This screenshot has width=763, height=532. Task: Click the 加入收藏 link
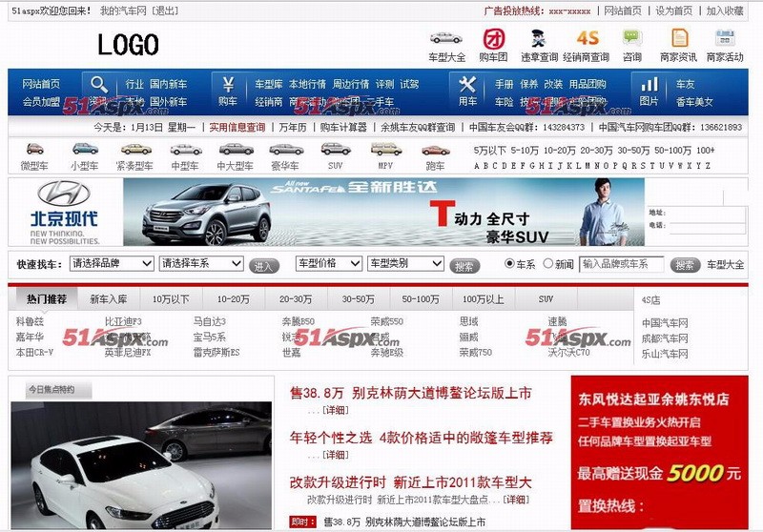point(725,10)
